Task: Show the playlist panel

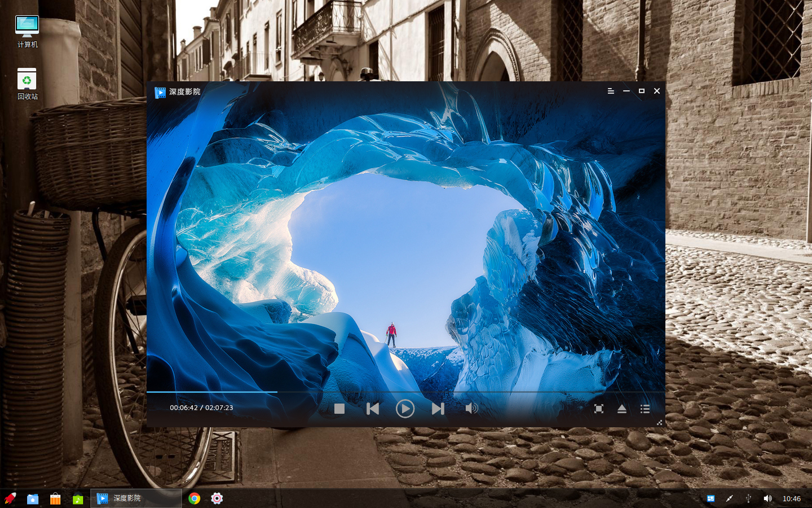Action: pyautogui.click(x=645, y=409)
